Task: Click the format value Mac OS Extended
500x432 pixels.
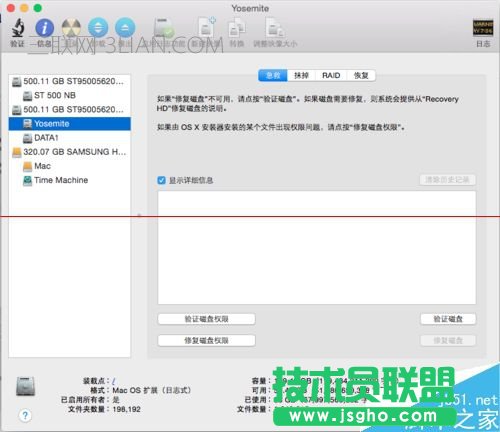Action: (x=152, y=390)
